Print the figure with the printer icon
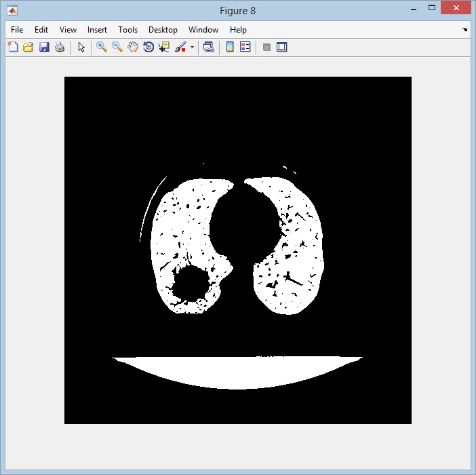 (60, 47)
